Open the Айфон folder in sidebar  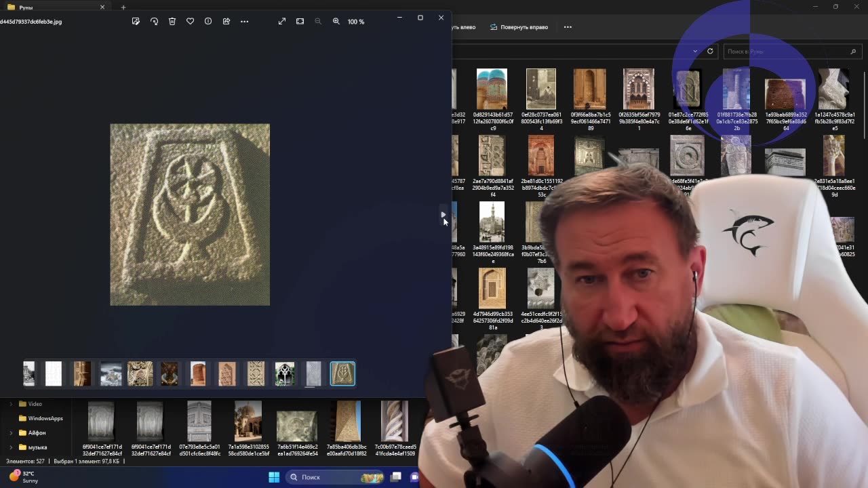(33, 432)
